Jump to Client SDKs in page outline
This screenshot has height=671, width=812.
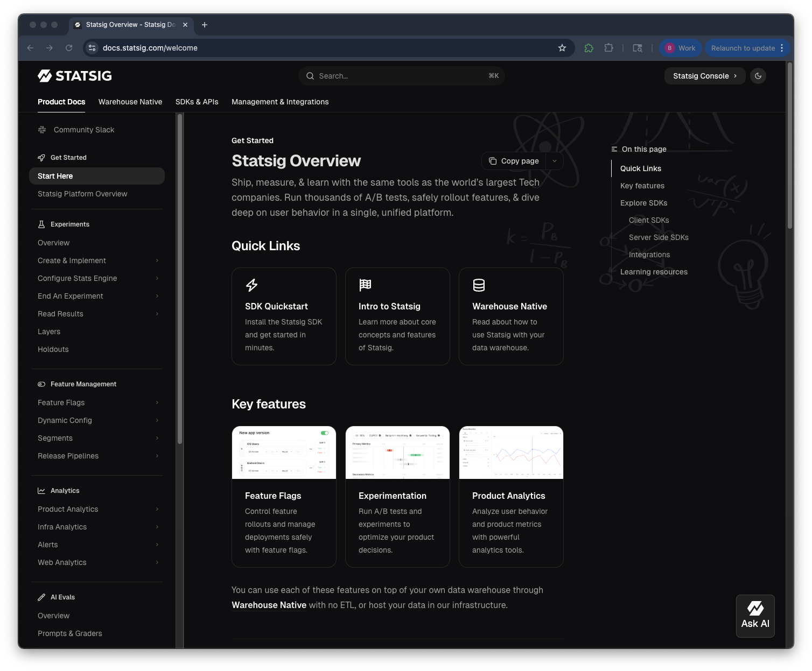[x=649, y=220]
